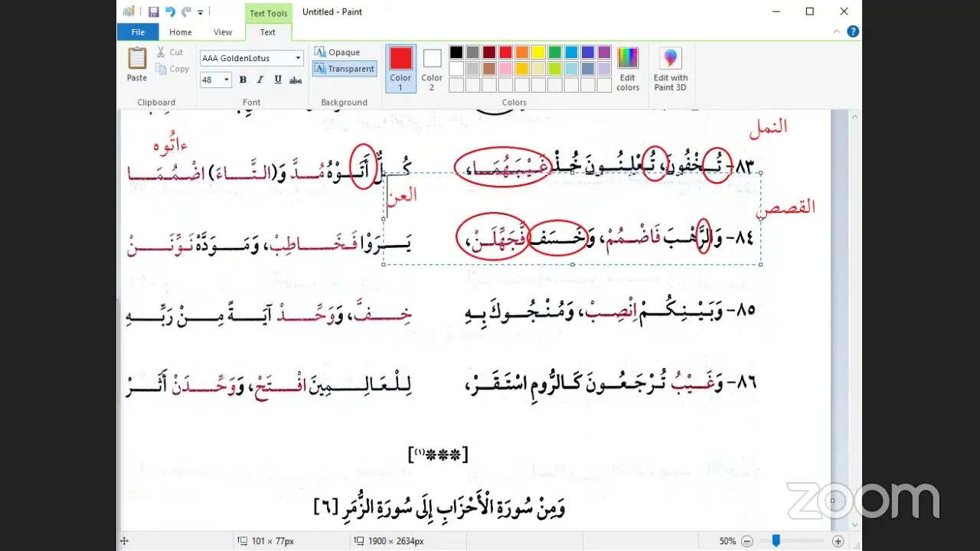Click the vertical scrollbar down arrow
This screenshot has width=980, height=551.
[x=855, y=525]
